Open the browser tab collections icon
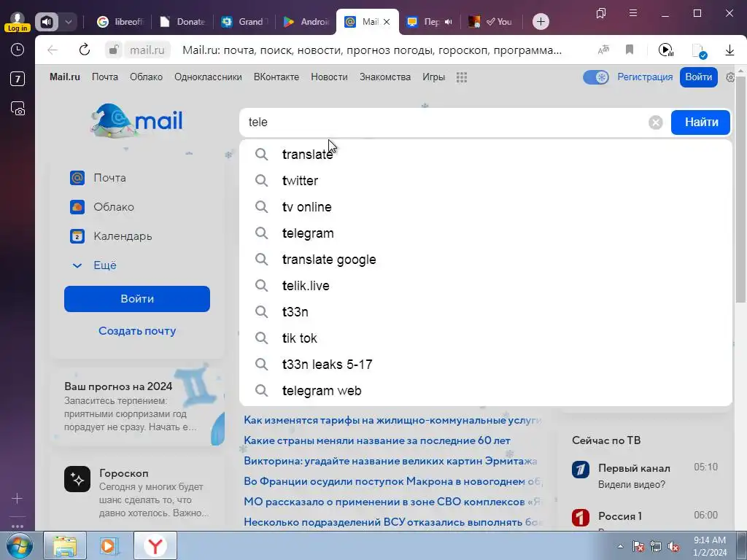 [601, 13]
